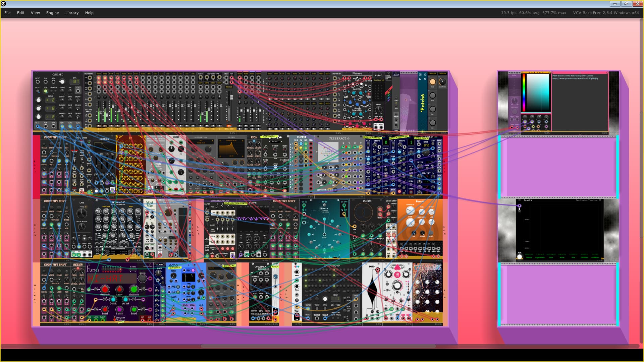
Task: Click the large white BPM knob on Clocked
Action: (x=62, y=82)
